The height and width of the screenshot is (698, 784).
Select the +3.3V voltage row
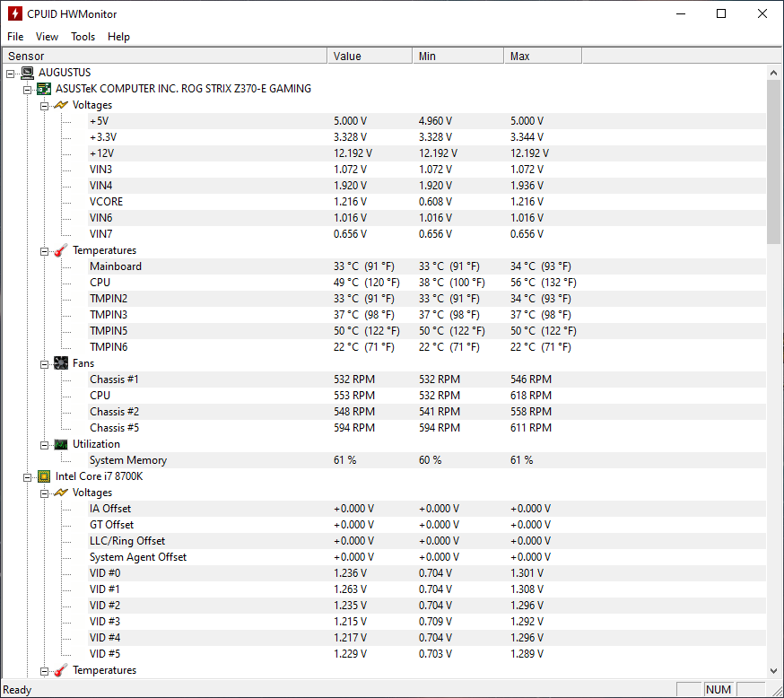tap(427, 137)
